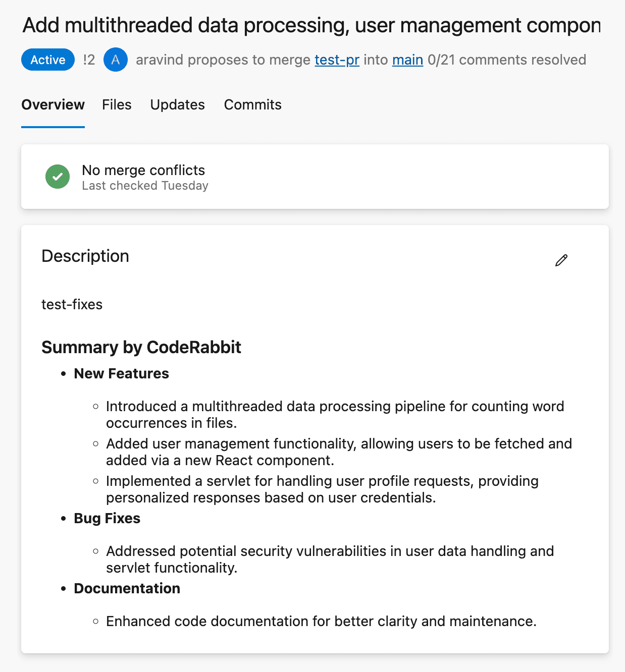Click the Bug Fixes bullet heading

click(x=107, y=518)
